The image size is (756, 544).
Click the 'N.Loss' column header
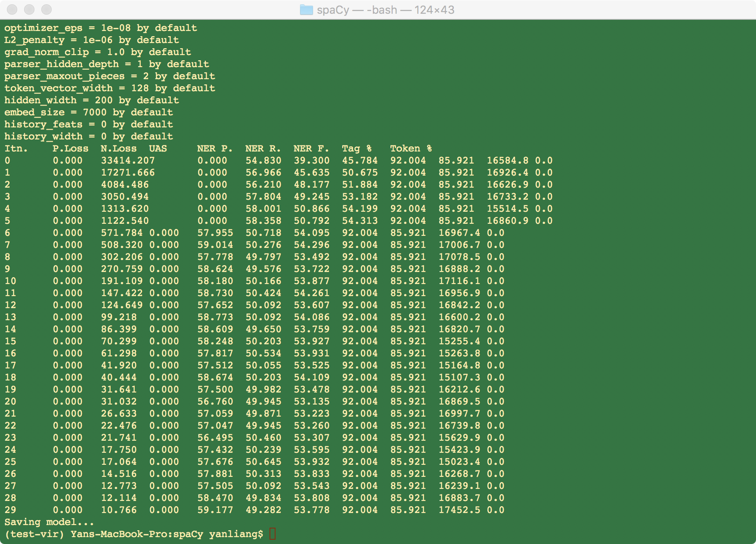(x=119, y=148)
